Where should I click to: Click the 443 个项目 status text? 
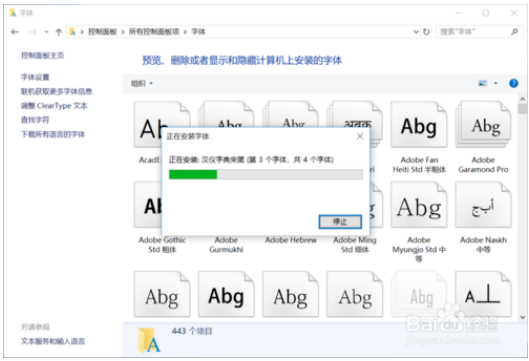[x=192, y=331]
